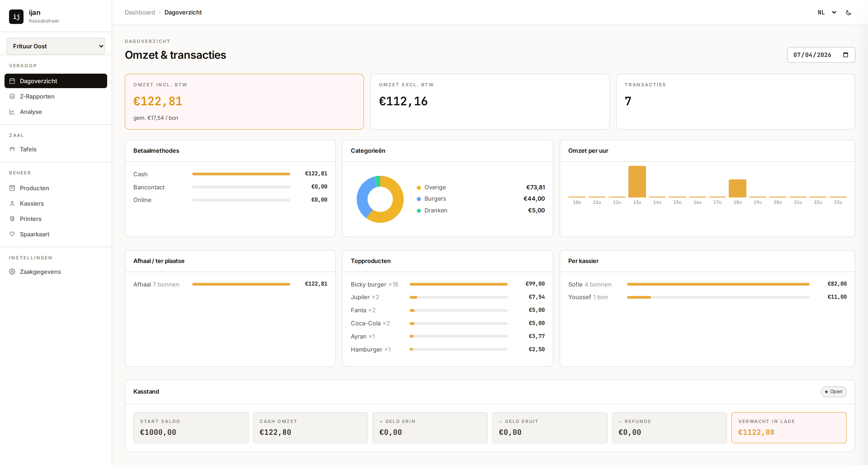Screen dimensions: 868x465
Task: Open Tafels in the sidebar
Action: (56, 149)
